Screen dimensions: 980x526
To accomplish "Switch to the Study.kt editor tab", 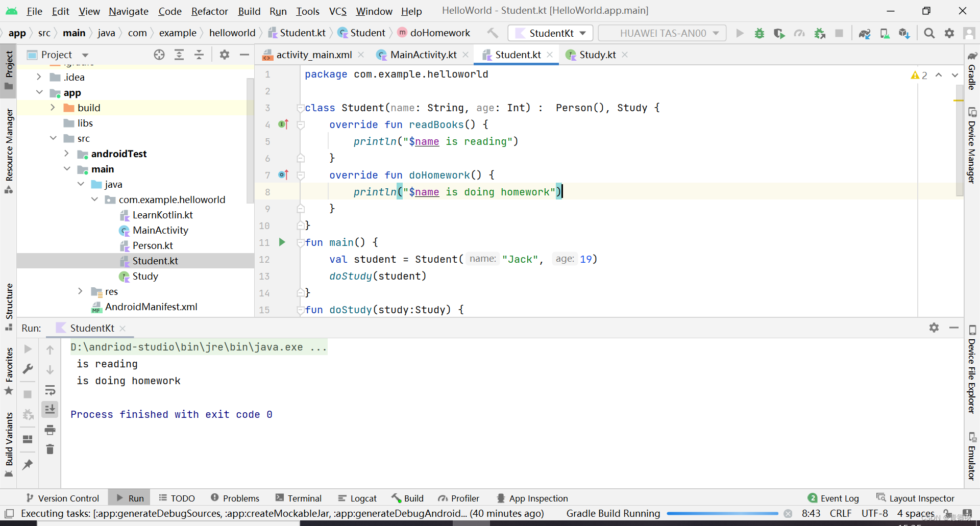I will 597,55.
